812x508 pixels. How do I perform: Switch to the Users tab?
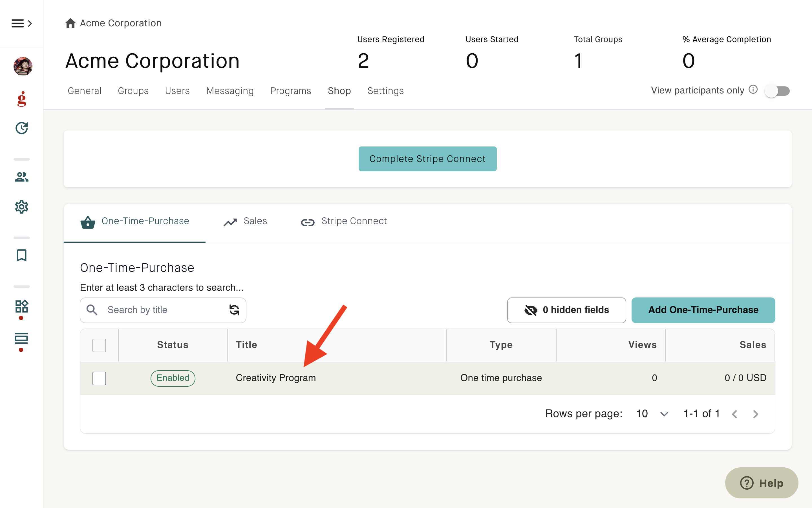point(178,91)
